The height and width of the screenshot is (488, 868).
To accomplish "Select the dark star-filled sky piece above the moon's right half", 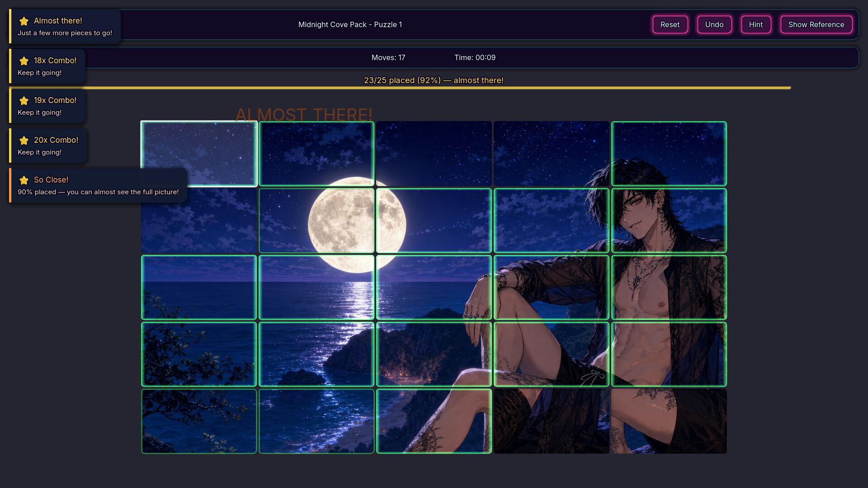I will 434,154.
